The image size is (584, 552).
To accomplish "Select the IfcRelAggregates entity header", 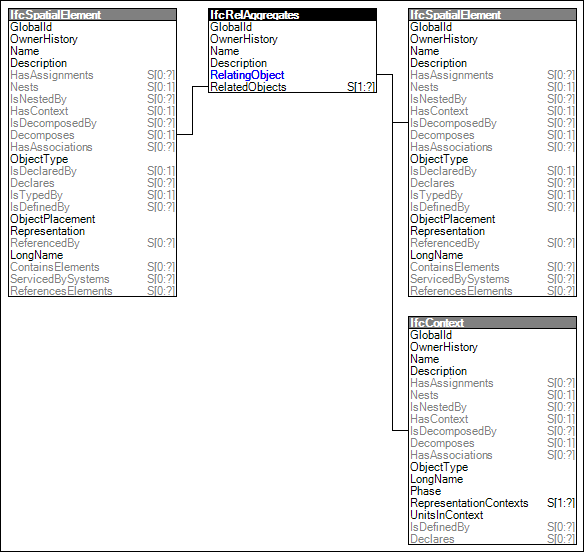I will pos(292,15).
